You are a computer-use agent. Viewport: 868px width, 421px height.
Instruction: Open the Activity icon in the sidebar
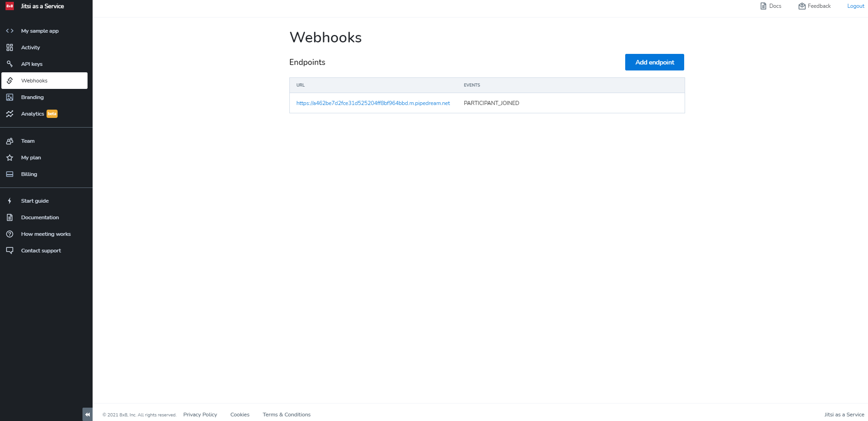(x=10, y=47)
